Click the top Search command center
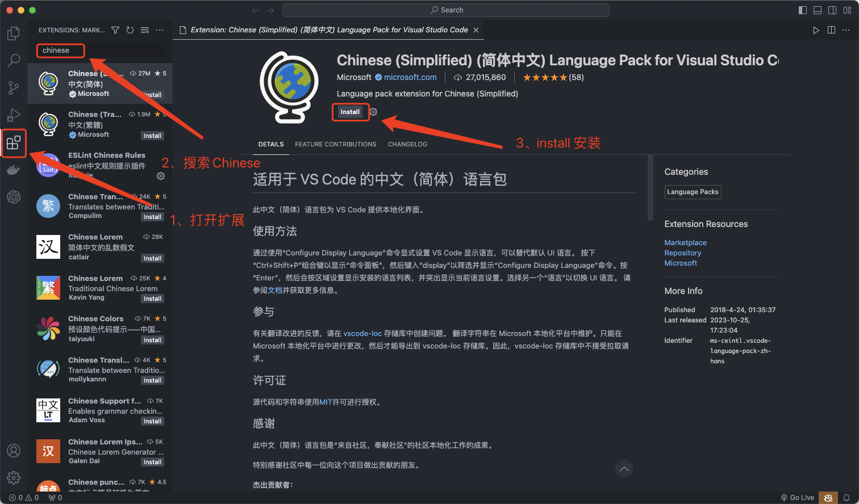 (x=446, y=10)
